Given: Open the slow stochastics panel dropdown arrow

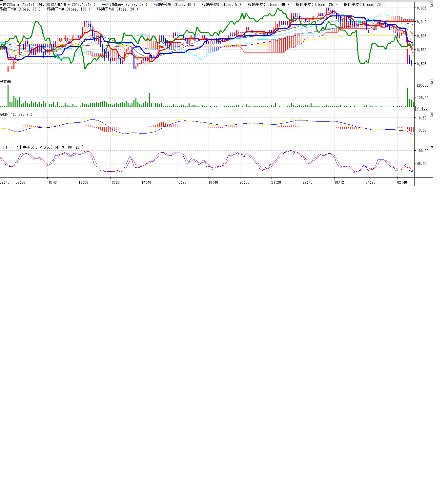Looking at the screenshot, I should (x=432, y=147).
